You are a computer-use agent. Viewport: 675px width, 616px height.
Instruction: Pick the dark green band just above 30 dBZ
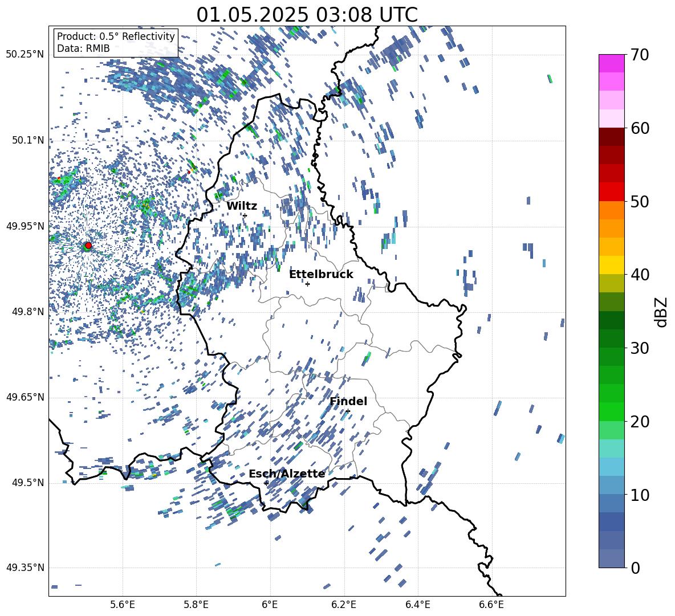pos(612,338)
